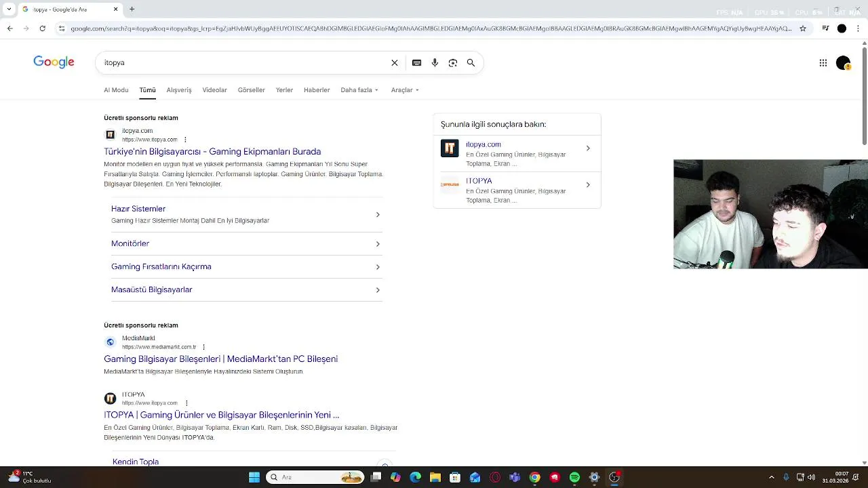The height and width of the screenshot is (488, 868).
Task: Go back using the browser back arrow
Action: point(9,28)
